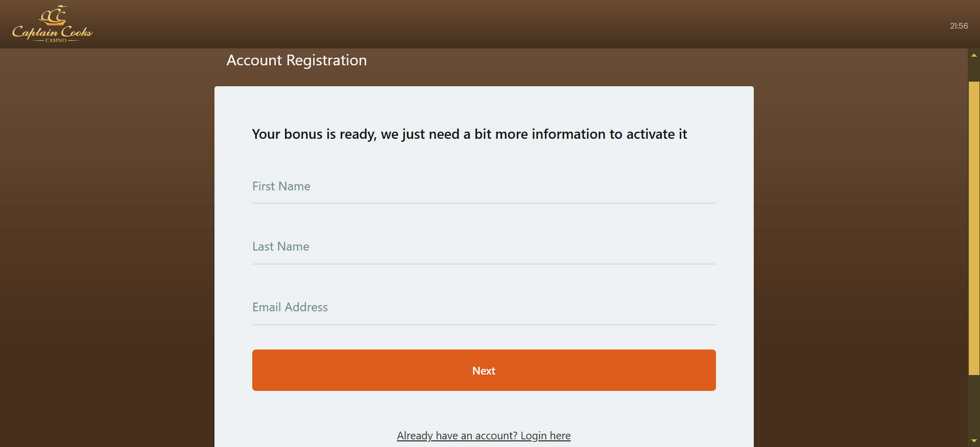Click the 'Your bonus is ready' message
The width and height of the screenshot is (980, 447).
tap(469, 134)
